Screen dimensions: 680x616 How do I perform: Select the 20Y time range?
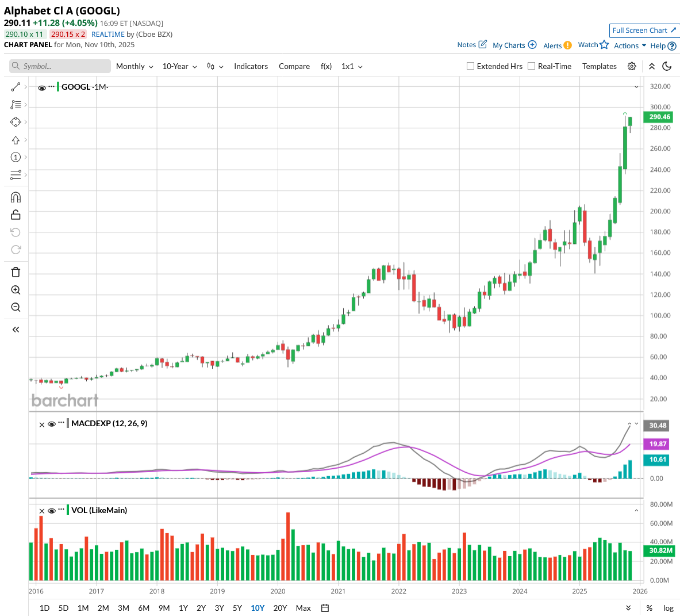click(x=280, y=608)
